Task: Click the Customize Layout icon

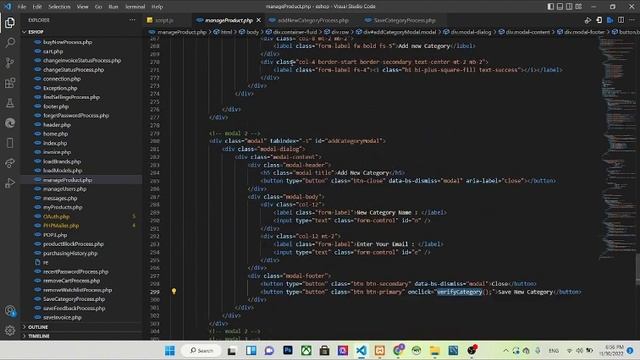Action: coord(579,7)
